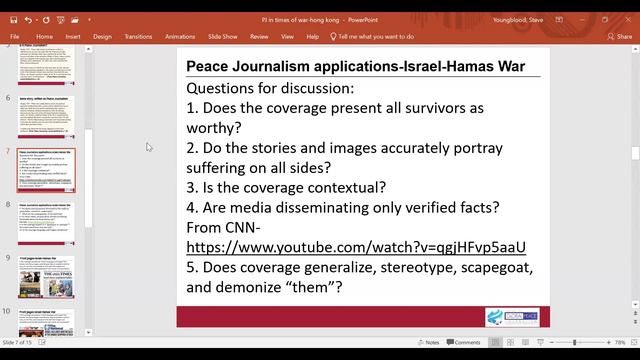Select slide 6 thumbnail in the slide panel
This screenshot has height=360, width=640.
[x=46, y=117]
